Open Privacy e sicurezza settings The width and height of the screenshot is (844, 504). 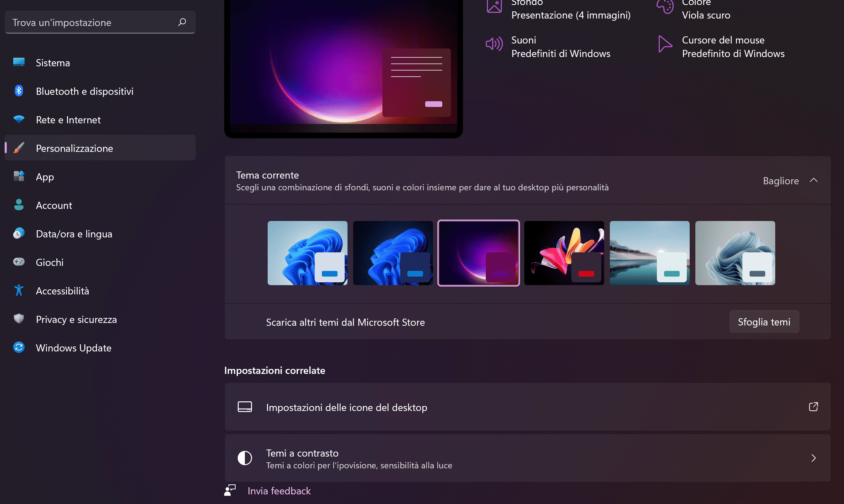[x=100, y=319]
